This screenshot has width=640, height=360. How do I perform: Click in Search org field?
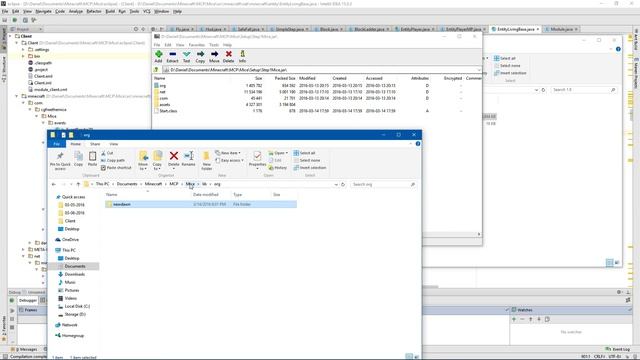(383, 184)
